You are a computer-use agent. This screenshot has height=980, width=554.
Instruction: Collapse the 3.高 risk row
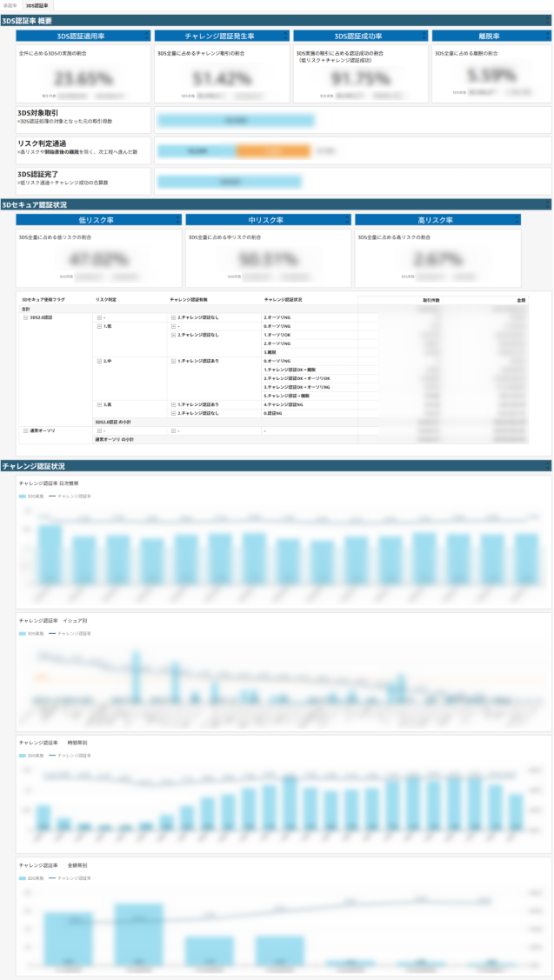tap(99, 404)
